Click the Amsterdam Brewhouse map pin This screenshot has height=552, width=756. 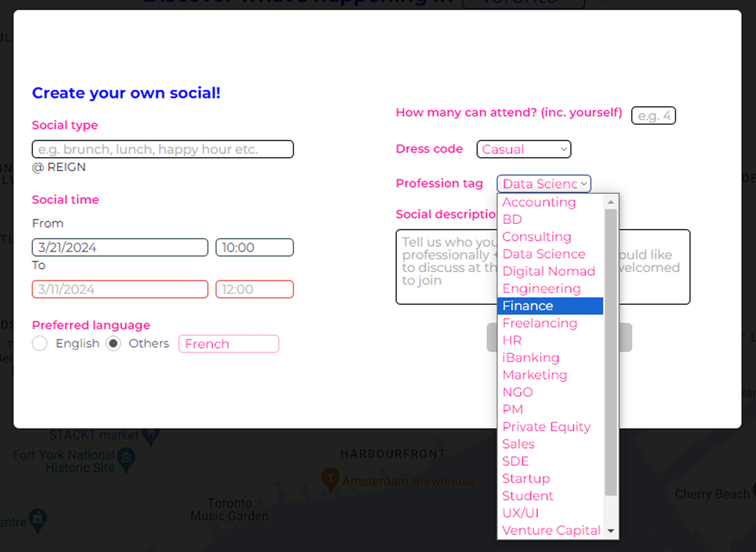coord(331,480)
